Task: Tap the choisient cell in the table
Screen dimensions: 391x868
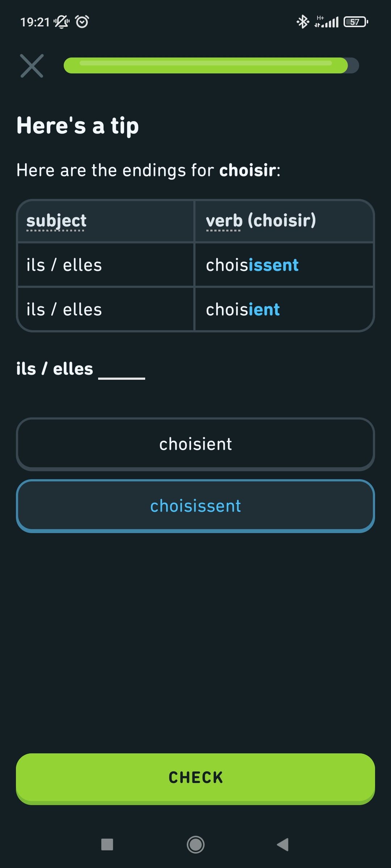Action: point(243,309)
